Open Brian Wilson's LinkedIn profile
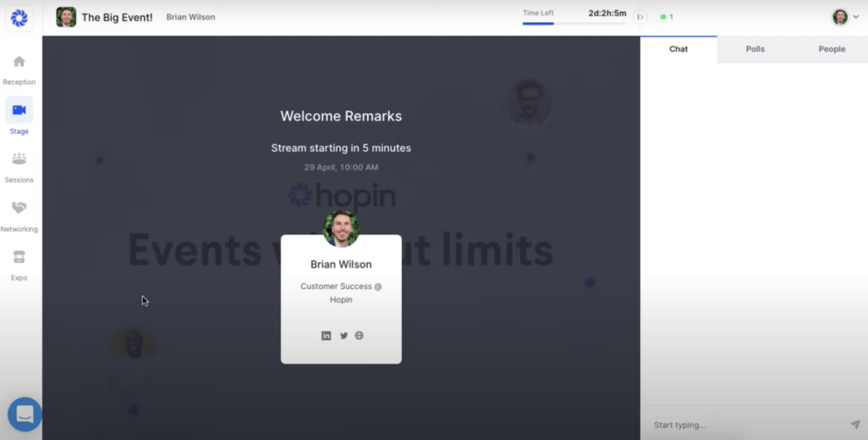 tap(326, 336)
